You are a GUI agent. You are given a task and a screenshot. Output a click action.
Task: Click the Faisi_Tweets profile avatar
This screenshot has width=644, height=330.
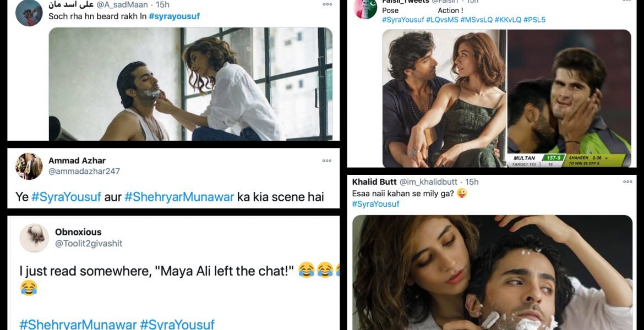[365, 9]
